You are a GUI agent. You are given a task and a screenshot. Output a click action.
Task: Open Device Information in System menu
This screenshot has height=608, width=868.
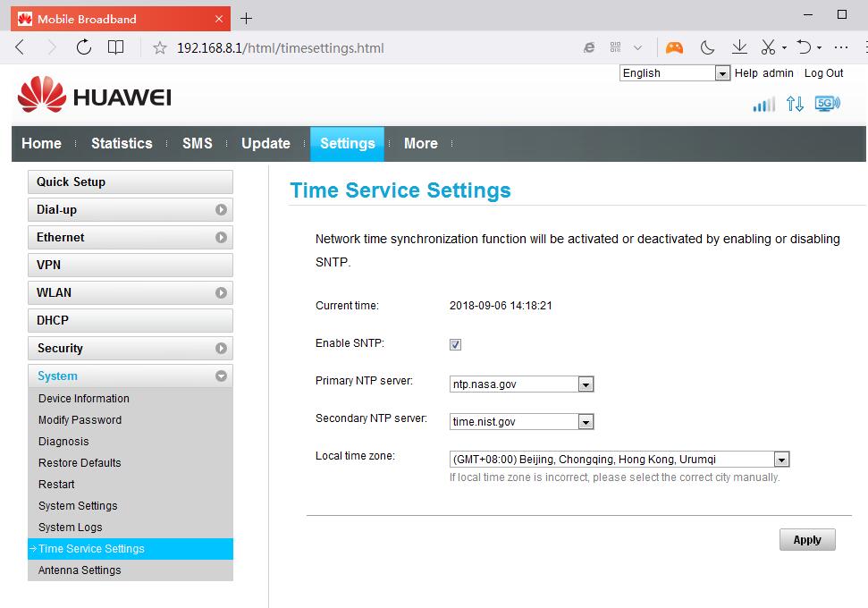pos(84,399)
